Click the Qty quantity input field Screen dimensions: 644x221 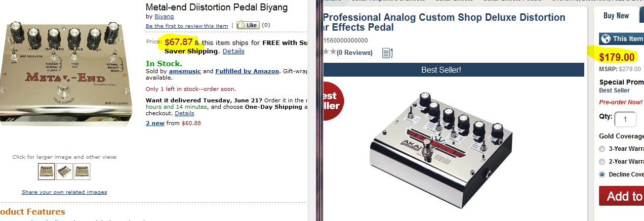(626, 119)
